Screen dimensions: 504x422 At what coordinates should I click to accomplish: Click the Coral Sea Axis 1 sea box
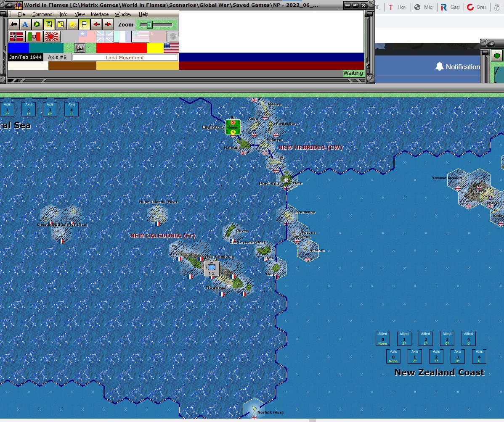click(7, 109)
